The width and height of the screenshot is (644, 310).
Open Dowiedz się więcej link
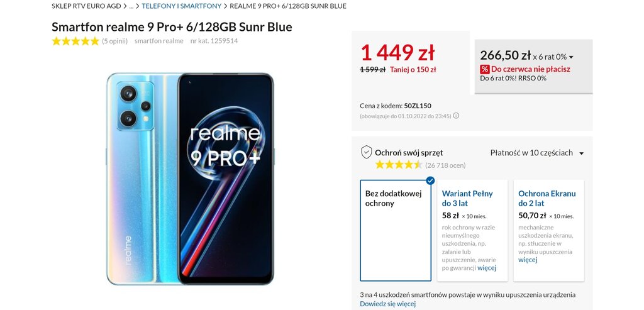pyautogui.click(x=387, y=304)
